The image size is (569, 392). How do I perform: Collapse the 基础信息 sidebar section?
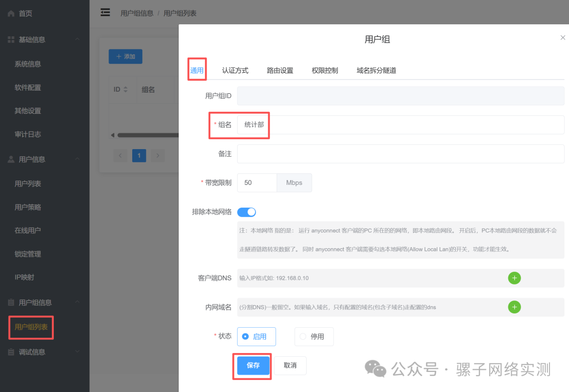[77, 39]
